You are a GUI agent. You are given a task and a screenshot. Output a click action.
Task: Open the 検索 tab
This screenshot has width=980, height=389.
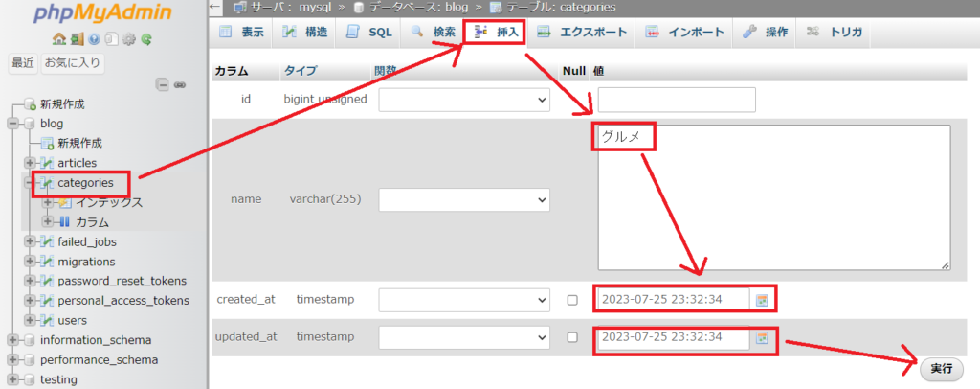(x=434, y=33)
